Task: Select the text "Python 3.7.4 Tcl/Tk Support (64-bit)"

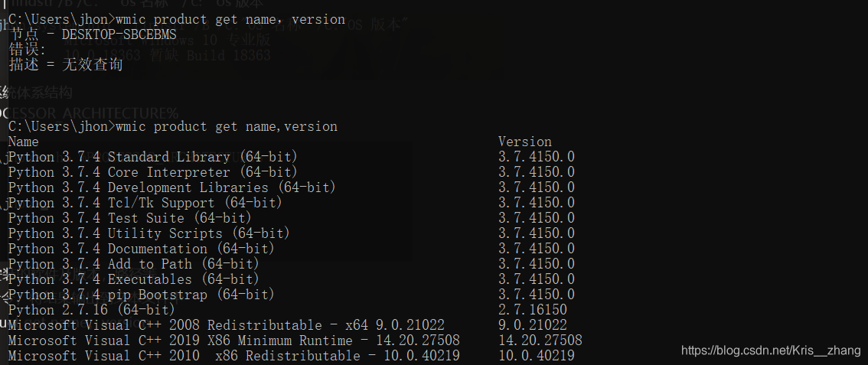Action: click(145, 203)
